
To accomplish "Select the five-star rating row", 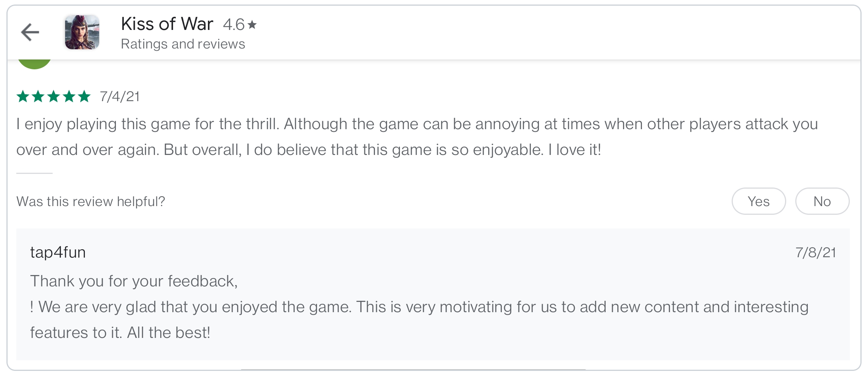I will pyautogui.click(x=53, y=97).
